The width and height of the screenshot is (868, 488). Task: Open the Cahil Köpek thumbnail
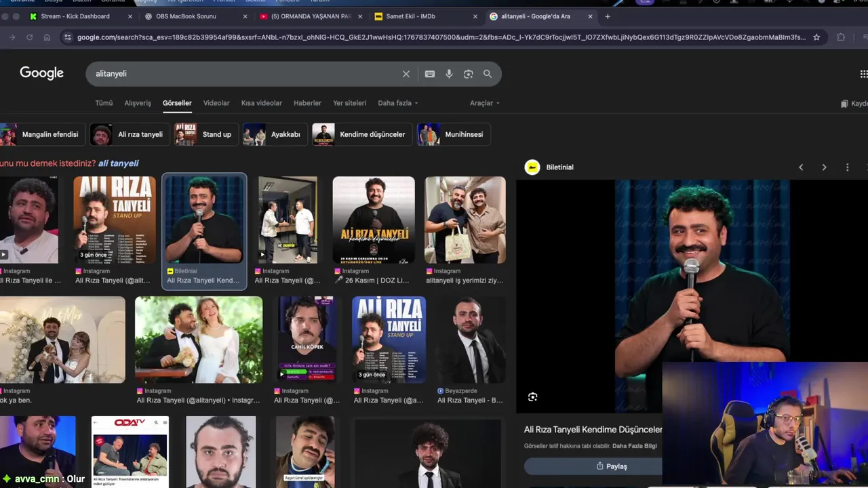[x=306, y=340]
